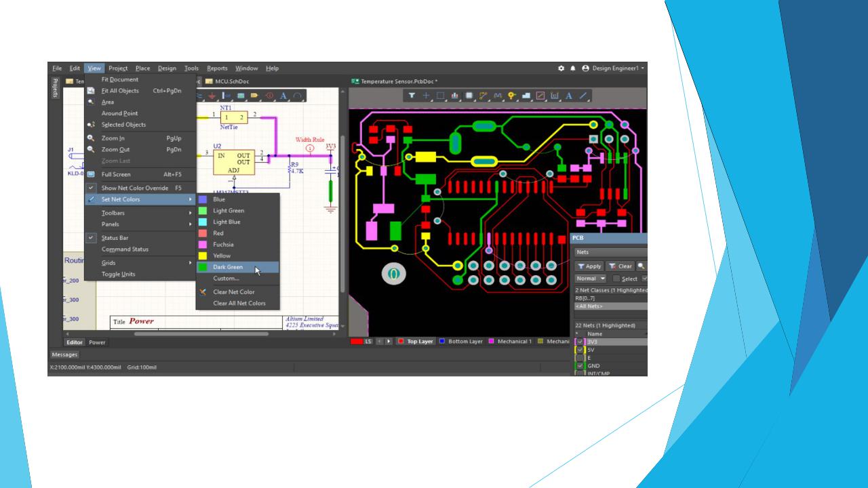The width and height of the screenshot is (868, 488).
Task: Click Clear Net Color entry
Action: coord(238,292)
